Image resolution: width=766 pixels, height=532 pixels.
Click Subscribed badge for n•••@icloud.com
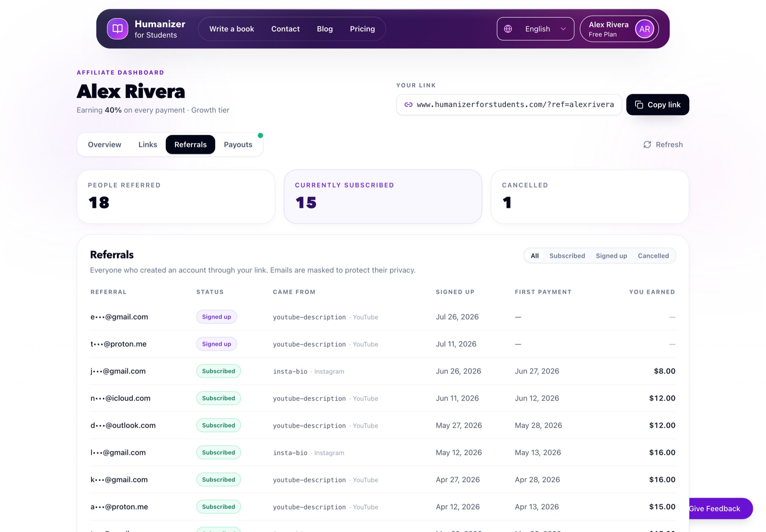tap(218, 398)
